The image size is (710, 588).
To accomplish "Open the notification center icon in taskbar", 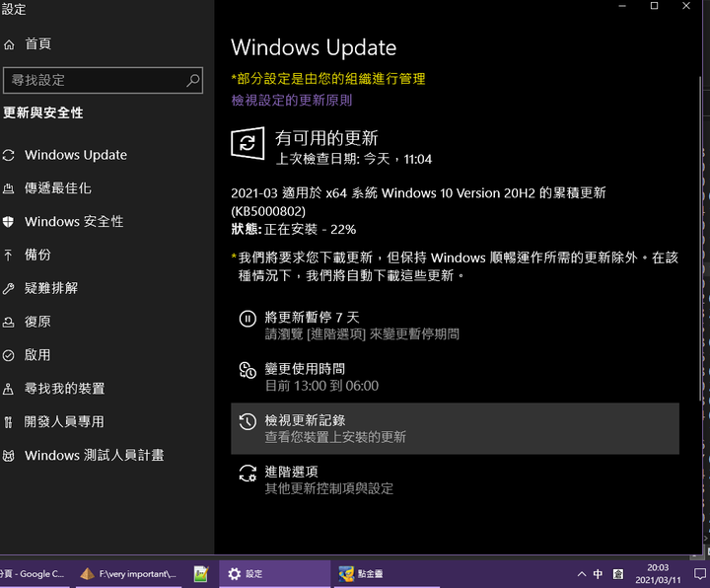I will pos(699,574).
